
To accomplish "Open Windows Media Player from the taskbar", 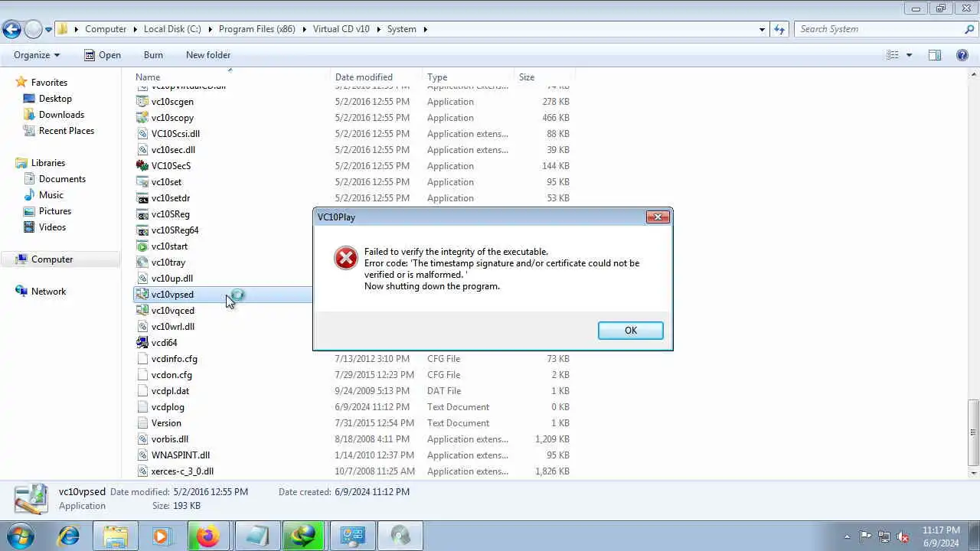I will pos(162,536).
